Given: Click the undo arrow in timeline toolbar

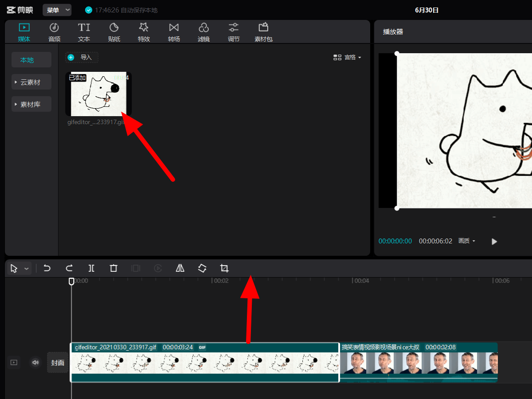Looking at the screenshot, I should 47,268.
